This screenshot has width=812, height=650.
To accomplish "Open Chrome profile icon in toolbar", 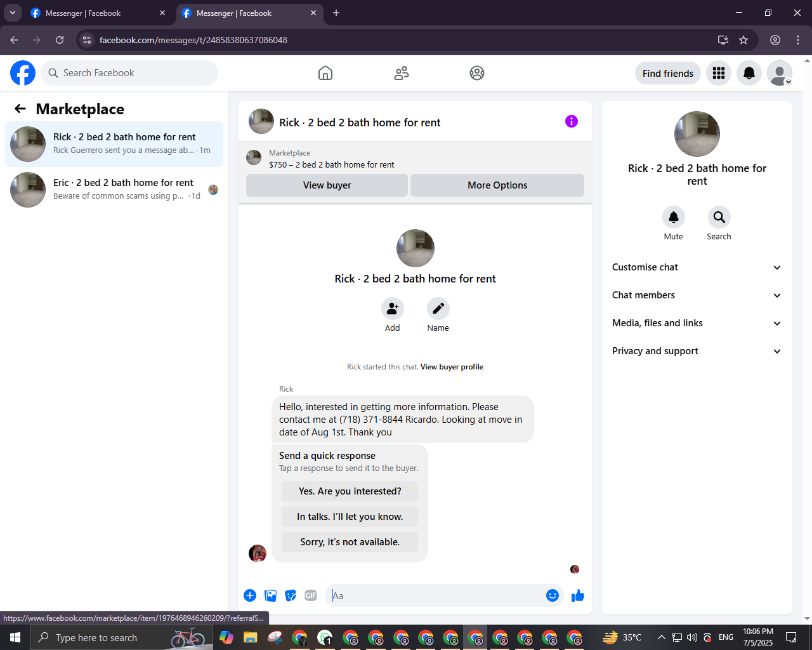I will (775, 40).
